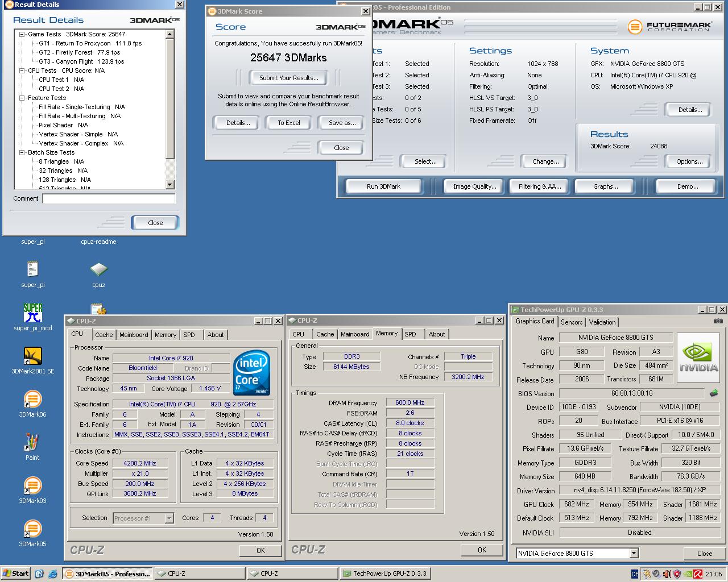This screenshot has width=728, height=582.
Task: Open the SPD tab in CPU-Z Memory window
Action: pos(410,334)
